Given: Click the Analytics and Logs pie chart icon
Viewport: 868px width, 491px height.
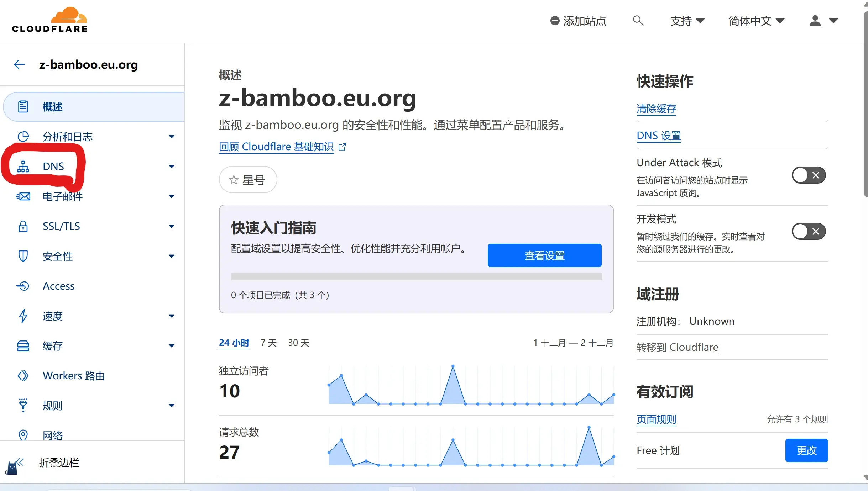Looking at the screenshot, I should tap(23, 136).
